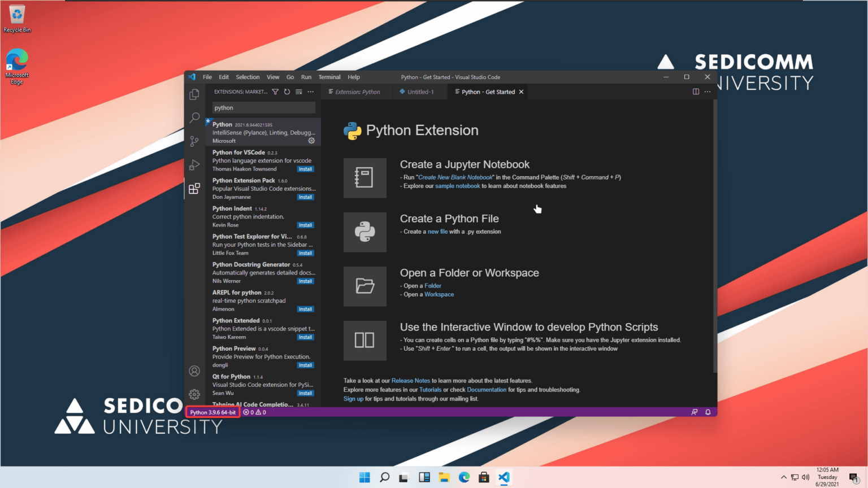Open File Explorer from taskbar
This screenshot has width=868, height=488.
pyautogui.click(x=444, y=477)
